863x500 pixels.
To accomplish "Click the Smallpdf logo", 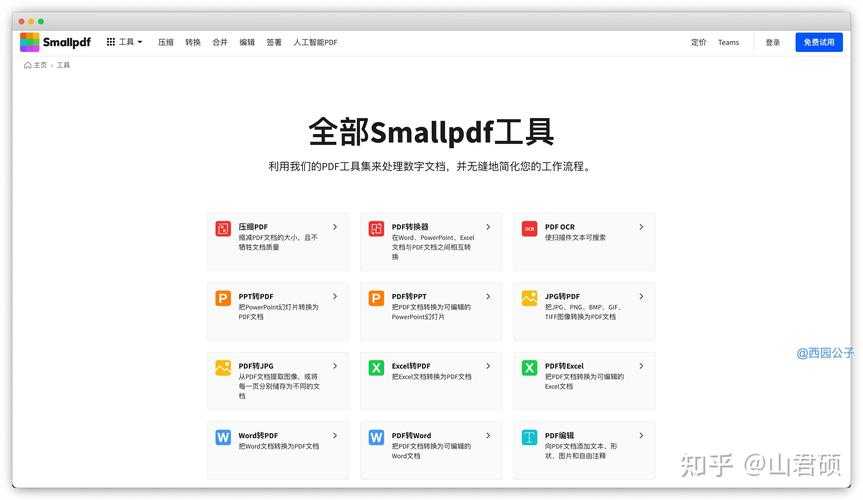I will pos(55,42).
